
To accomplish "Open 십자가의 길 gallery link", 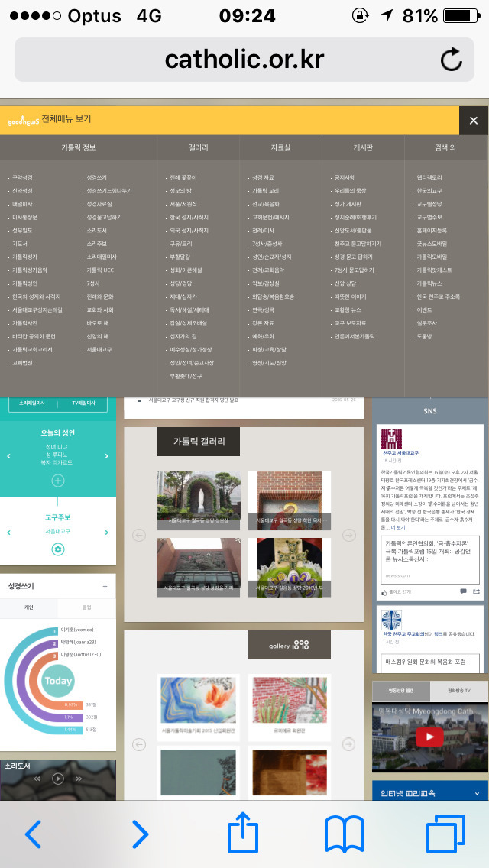I will [x=183, y=336].
